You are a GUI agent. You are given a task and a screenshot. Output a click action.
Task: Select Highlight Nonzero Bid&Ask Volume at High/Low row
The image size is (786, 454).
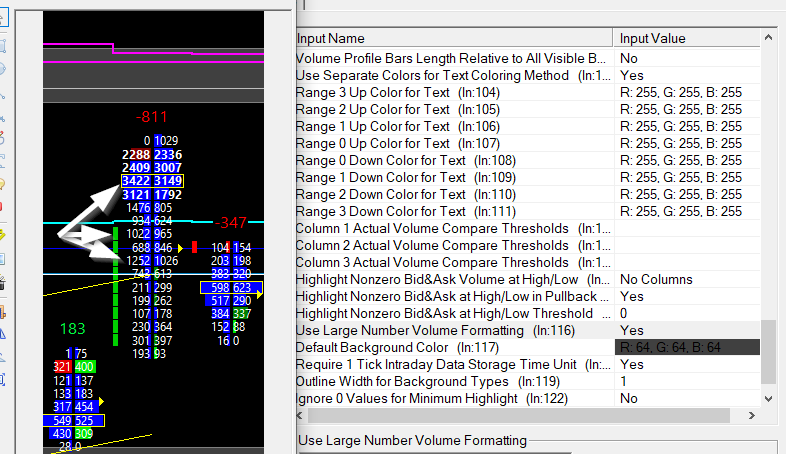coord(455,280)
